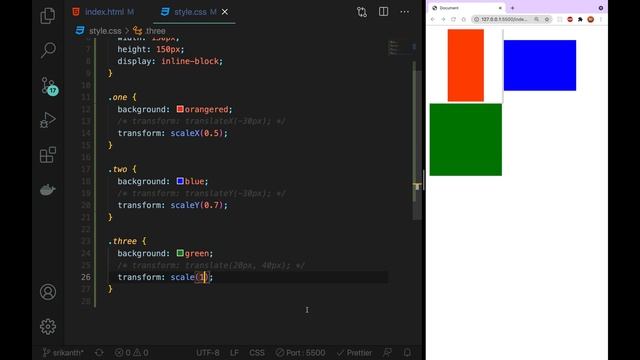Open the Docker view in activity bar
Image resolution: width=640 pixels, height=360 pixels.
48,190
